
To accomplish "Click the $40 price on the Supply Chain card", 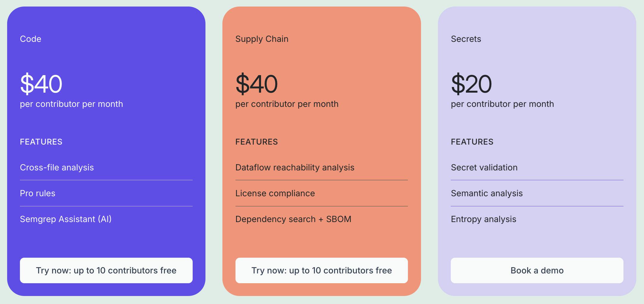I will point(256,84).
